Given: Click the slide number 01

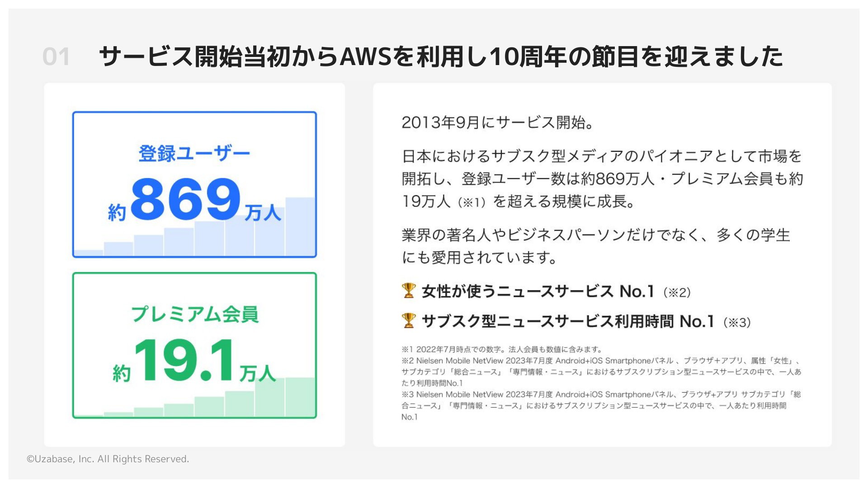Looking at the screenshot, I should click(56, 57).
